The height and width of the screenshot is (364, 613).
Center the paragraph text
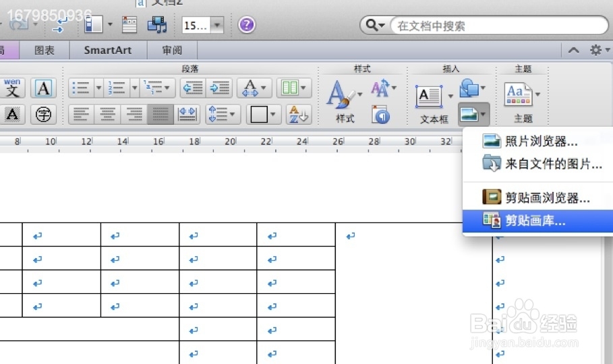[x=107, y=115]
